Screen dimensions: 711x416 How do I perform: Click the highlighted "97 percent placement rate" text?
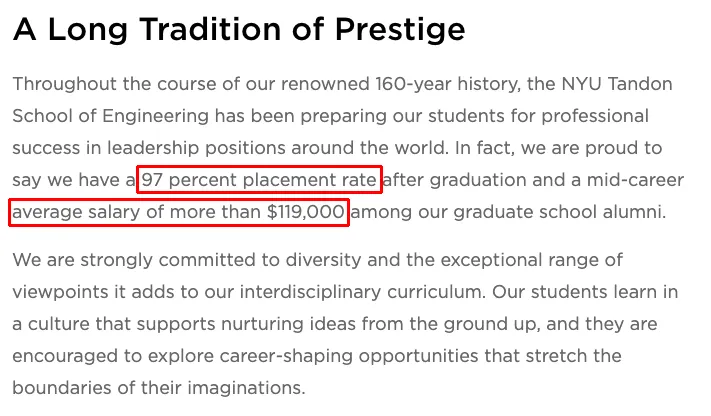[259, 180]
